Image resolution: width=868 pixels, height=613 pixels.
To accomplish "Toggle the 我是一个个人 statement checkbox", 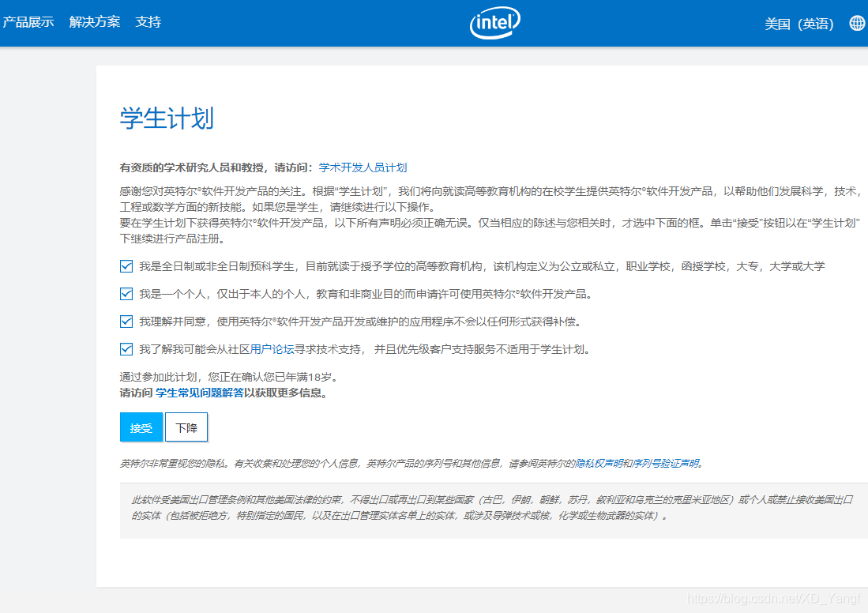I will click(126, 294).
